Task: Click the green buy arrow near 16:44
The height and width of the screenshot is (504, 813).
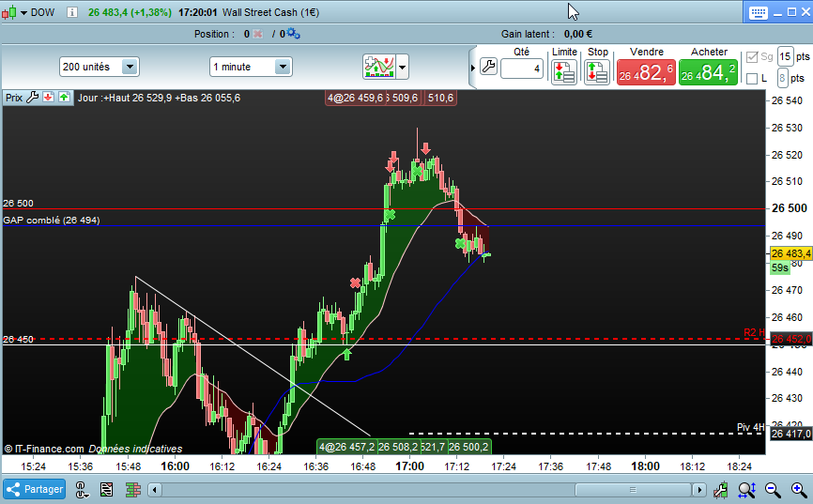Action: [x=346, y=354]
